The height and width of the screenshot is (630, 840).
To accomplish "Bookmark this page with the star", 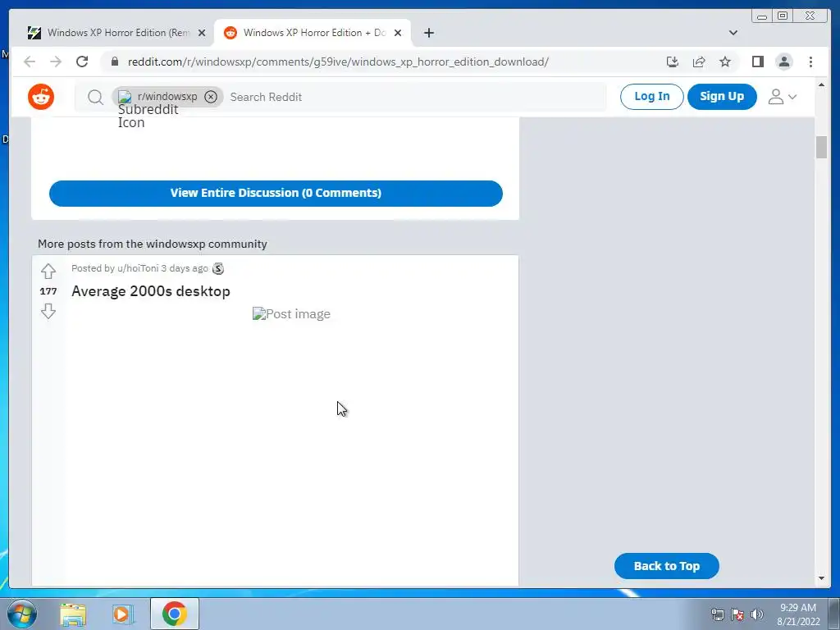I will coord(725,62).
